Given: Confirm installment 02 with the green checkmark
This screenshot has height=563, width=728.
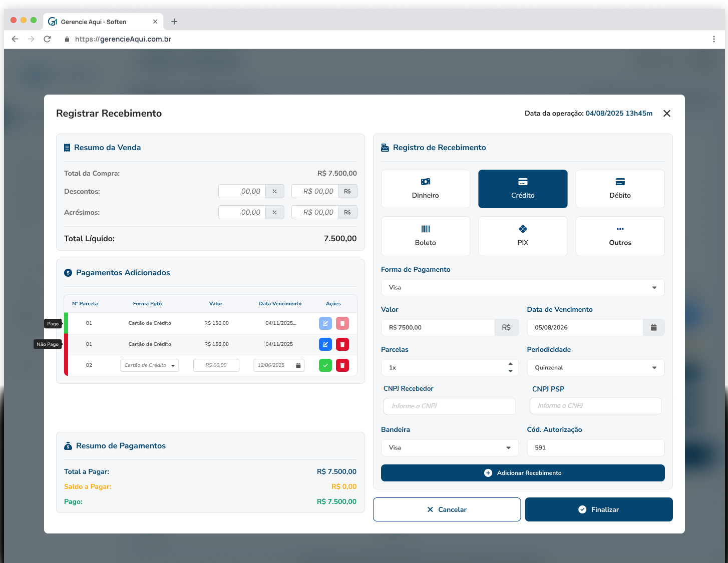Looking at the screenshot, I should (325, 365).
